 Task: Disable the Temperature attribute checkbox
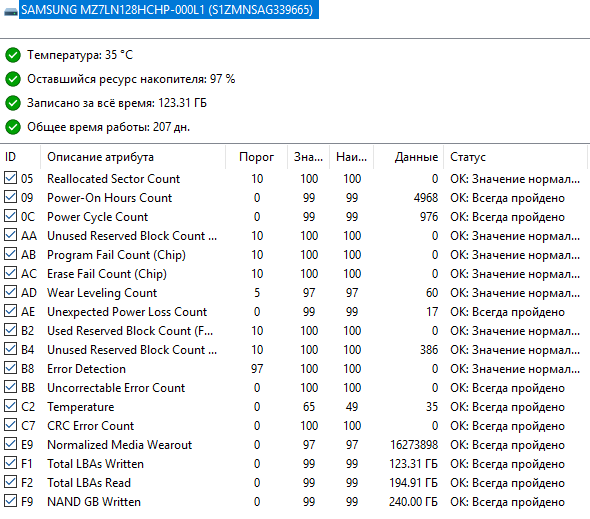point(10,406)
